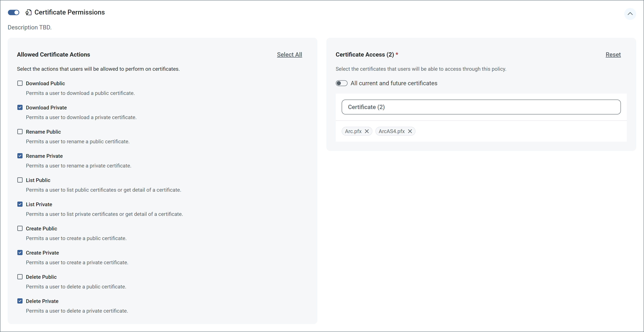The width and height of the screenshot is (644, 332).
Task: Uncheck the List Private checkbox
Action: pyautogui.click(x=20, y=204)
